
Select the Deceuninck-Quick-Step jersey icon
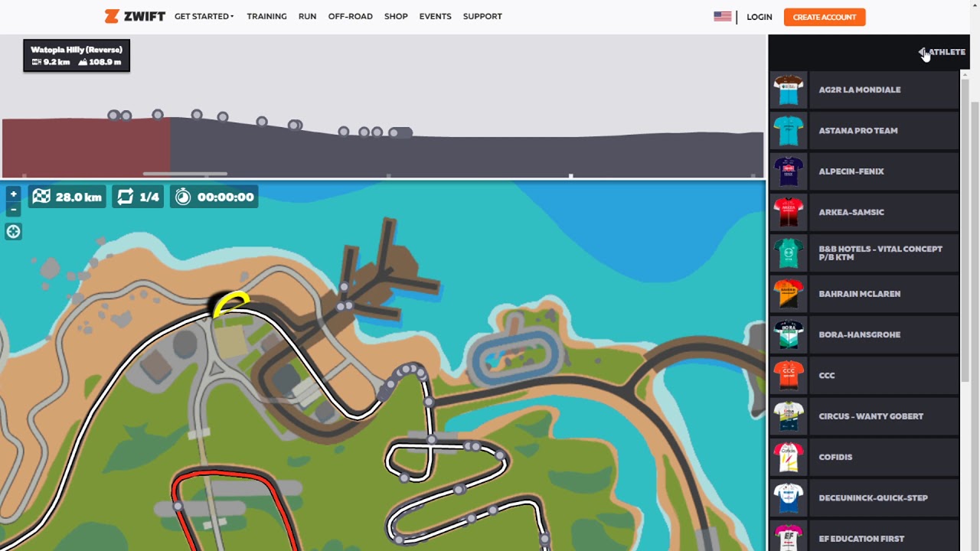pos(788,498)
